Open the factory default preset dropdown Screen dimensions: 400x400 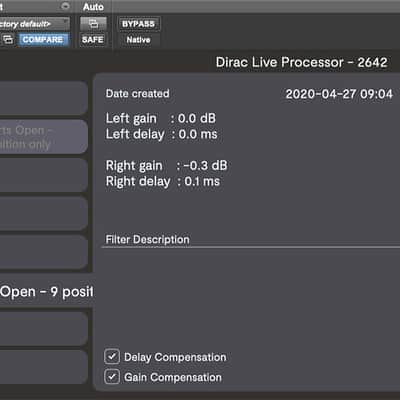coord(35,24)
